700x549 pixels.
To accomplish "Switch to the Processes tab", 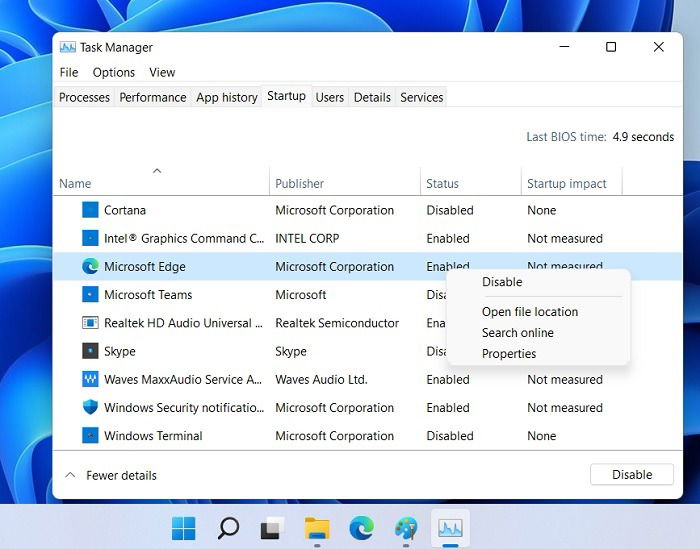I will click(x=84, y=97).
